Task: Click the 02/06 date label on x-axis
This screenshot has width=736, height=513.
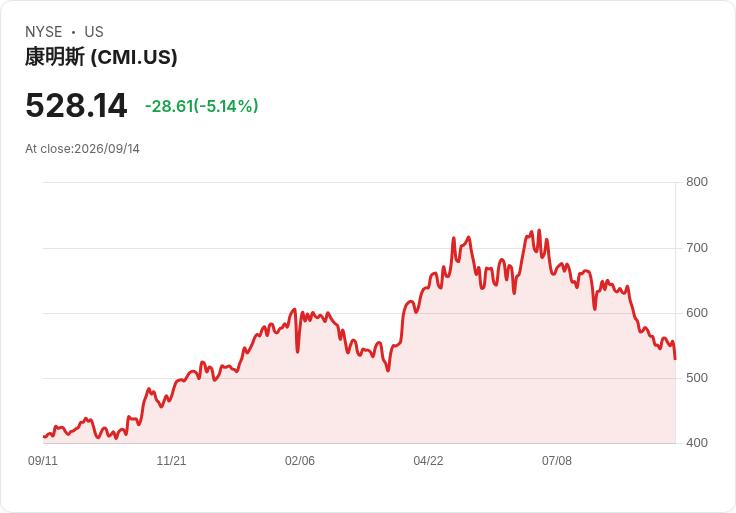Action: tap(300, 461)
